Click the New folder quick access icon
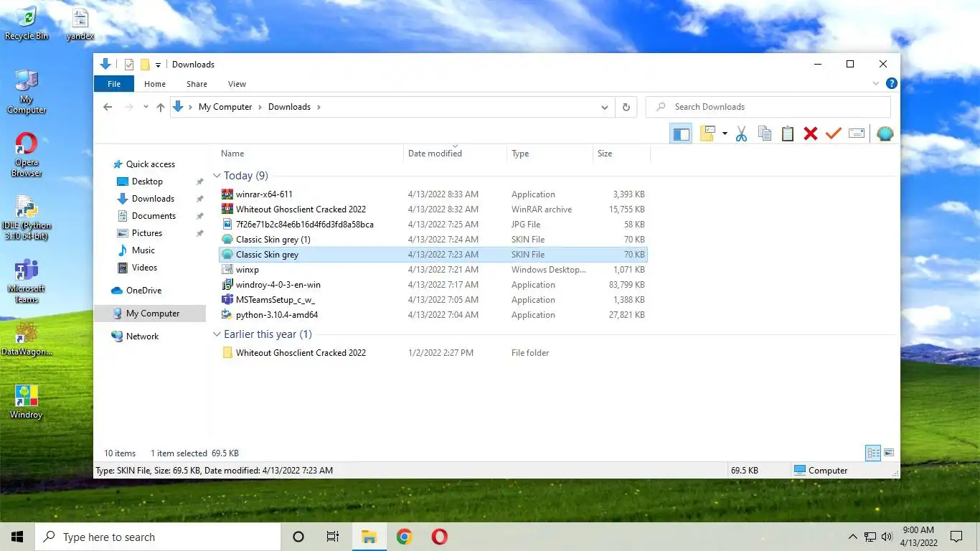Screen dimensions: 980x551 coord(145,65)
